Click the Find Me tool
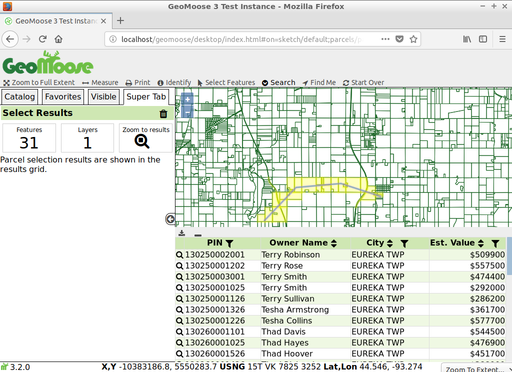512x372 pixels. (x=319, y=82)
